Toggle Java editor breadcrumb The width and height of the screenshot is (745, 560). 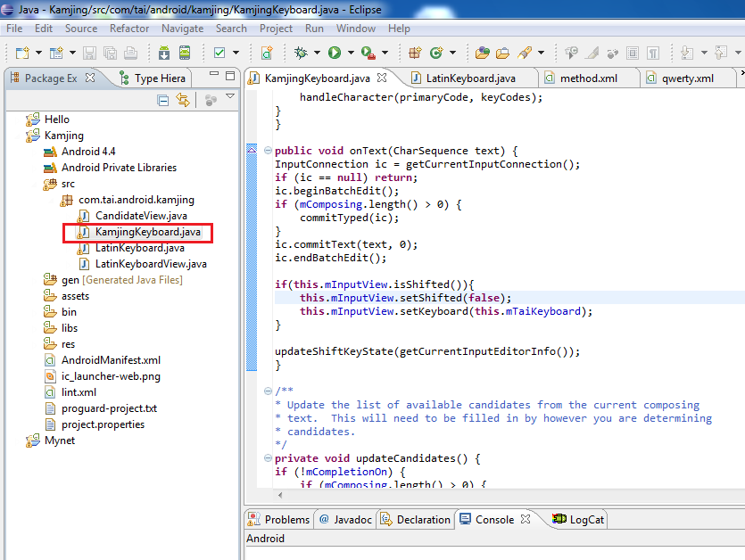571,53
